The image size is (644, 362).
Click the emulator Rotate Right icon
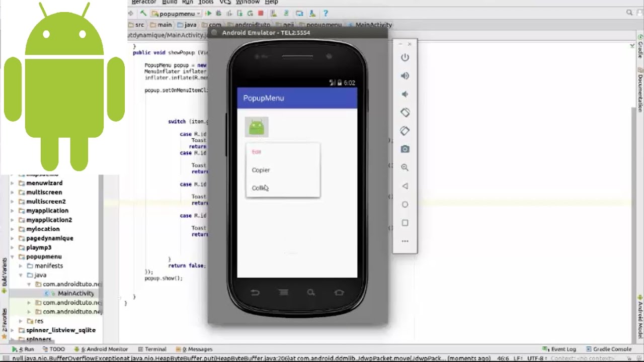tap(405, 131)
